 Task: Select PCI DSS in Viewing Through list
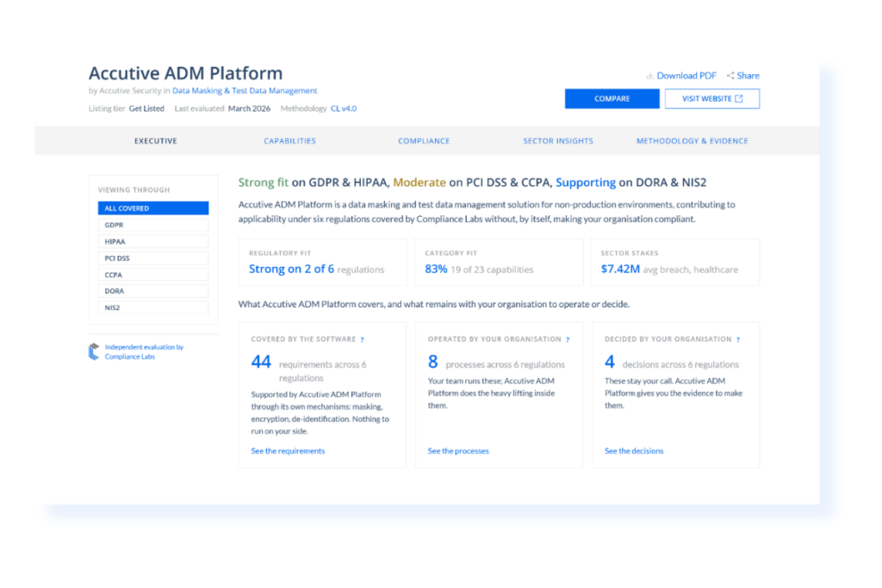[x=153, y=258]
